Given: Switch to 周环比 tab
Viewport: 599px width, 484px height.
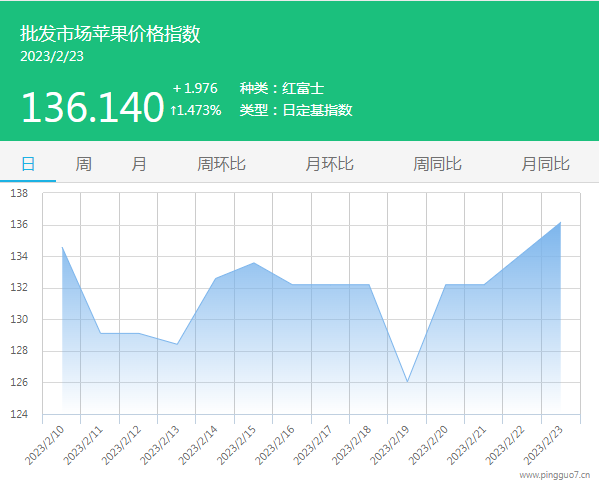Looking at the screenshot, I should click(x=221, y=164).
